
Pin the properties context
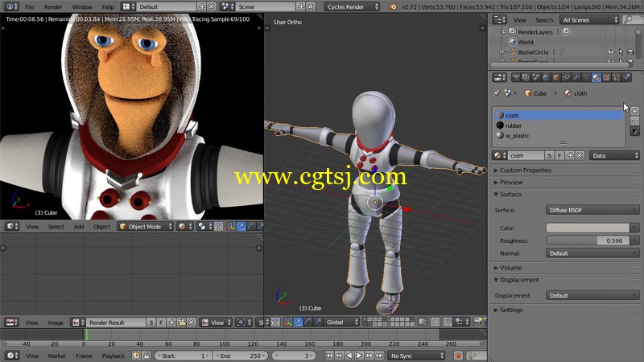(x=496, y=93)
